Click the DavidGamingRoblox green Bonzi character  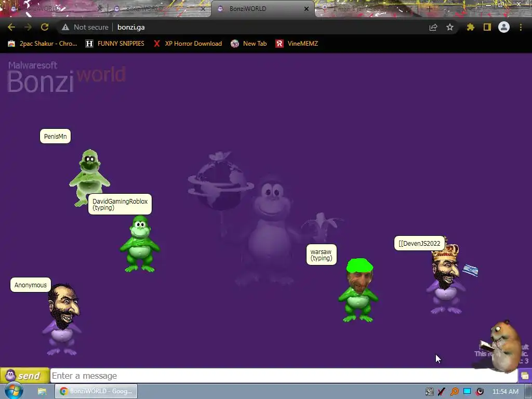(140, 244)
